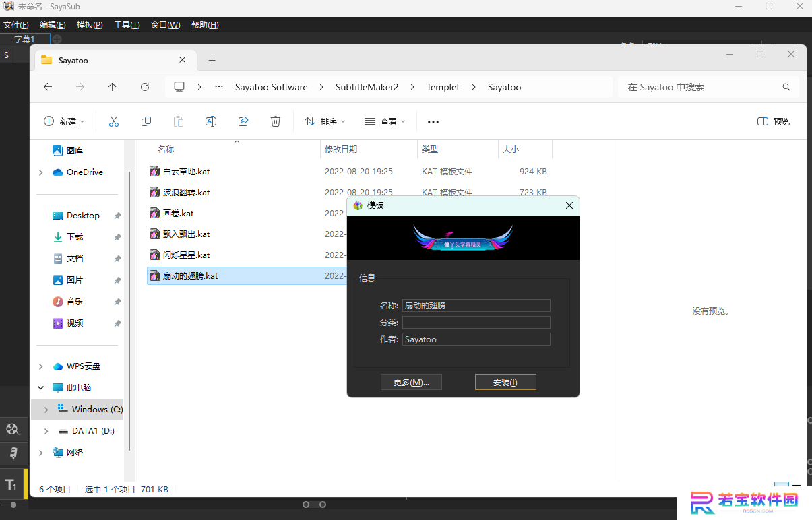Click the search magnifier icon in Explorer
Image resolution: width=812 pixels, height=520 pixels.
(786, 87)
